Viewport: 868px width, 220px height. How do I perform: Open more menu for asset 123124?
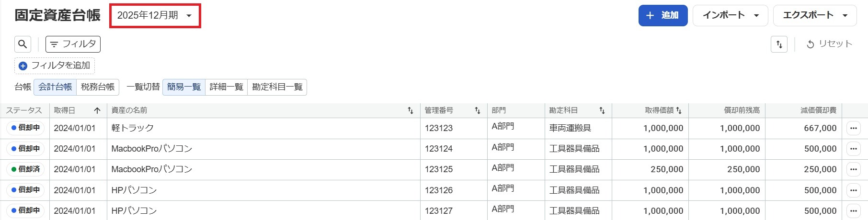[x=854, y=149]
